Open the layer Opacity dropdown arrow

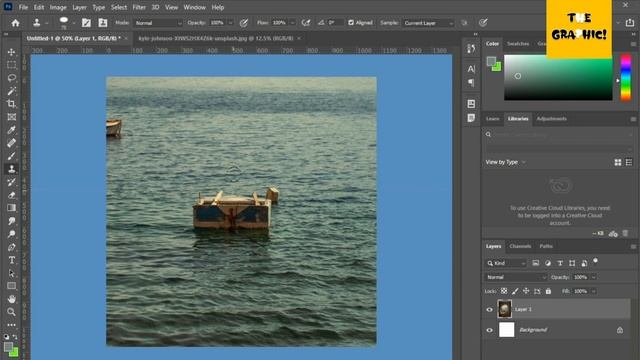coord(593,277)
